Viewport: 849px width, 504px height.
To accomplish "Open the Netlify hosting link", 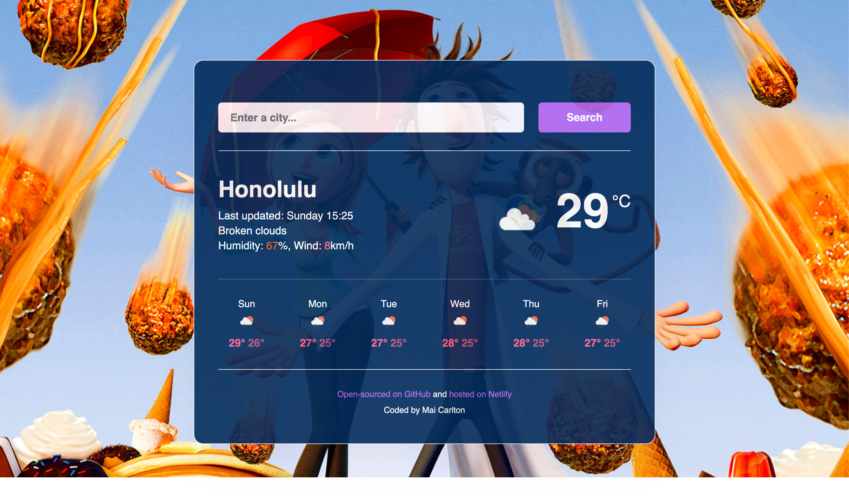I will coord(481,394).
